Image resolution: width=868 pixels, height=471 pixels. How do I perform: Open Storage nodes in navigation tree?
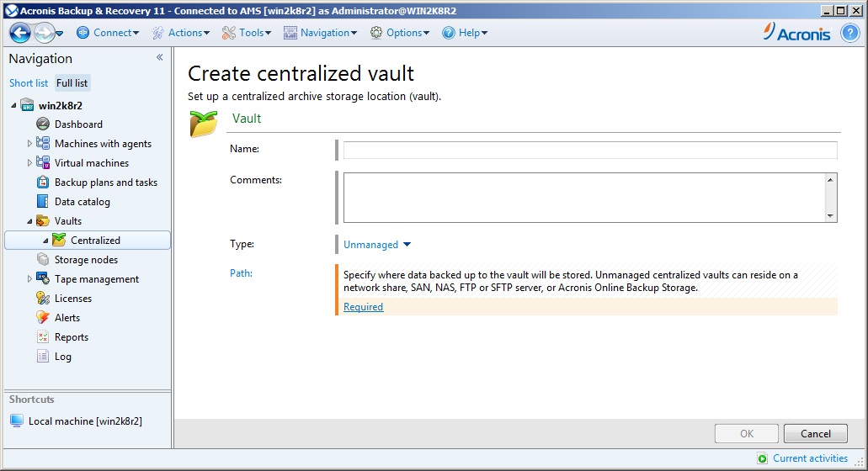[87, 260]
